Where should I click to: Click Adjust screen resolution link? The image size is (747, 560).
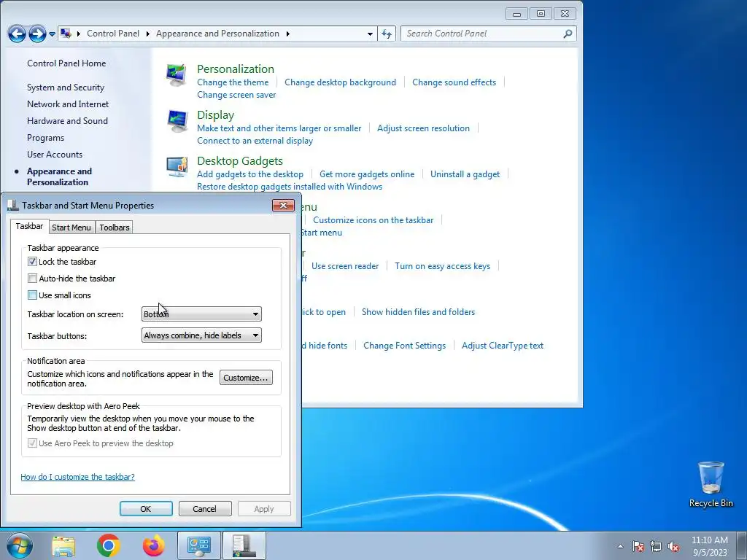[424, 128]
